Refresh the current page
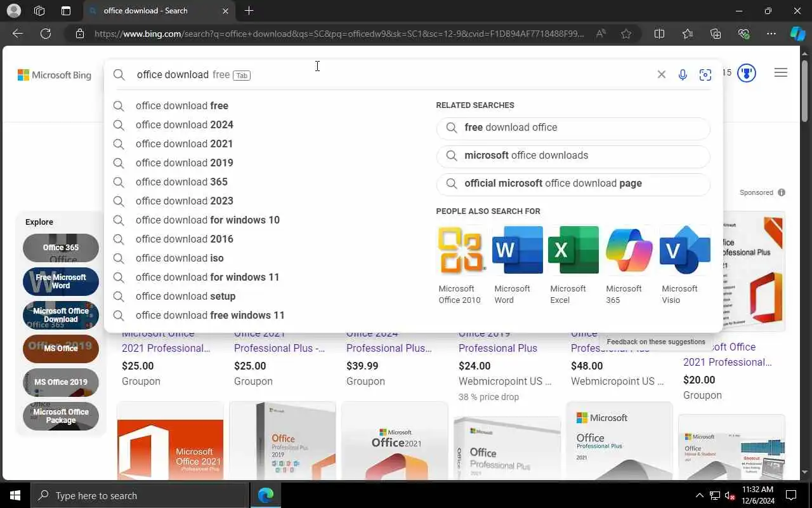 pyautogui.click(x=46, y=34)
